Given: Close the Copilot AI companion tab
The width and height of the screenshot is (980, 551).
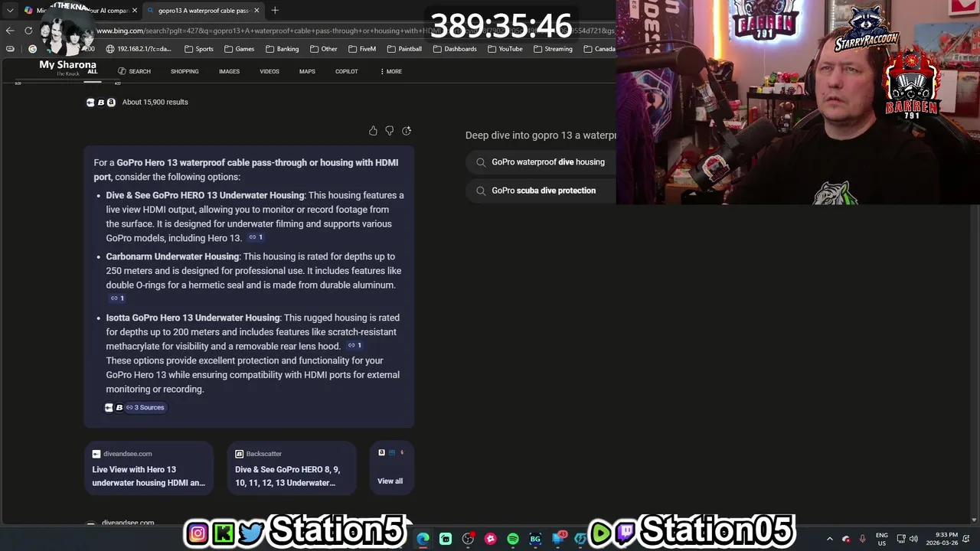Looking at the screenshot, I should coord(135,11).
